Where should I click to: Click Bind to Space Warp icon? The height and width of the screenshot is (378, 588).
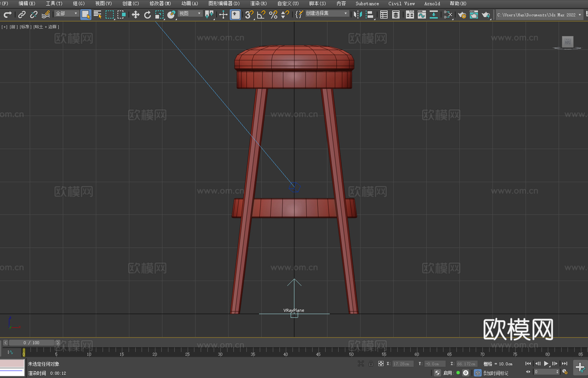coord(46,14)
